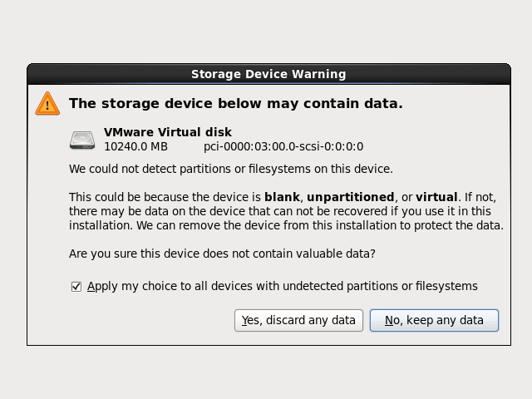The width and height of the screenshot is (532, 399).
Task: Click the '10240.0 MB' disk size text
Action: pyautogui.click(x=135, y=147)
